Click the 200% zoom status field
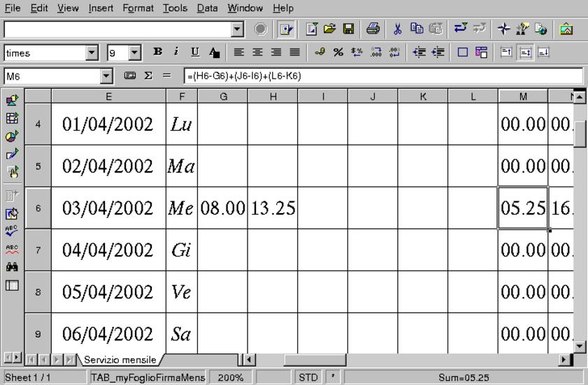588x385 pixels. click(x=230, y=378)
